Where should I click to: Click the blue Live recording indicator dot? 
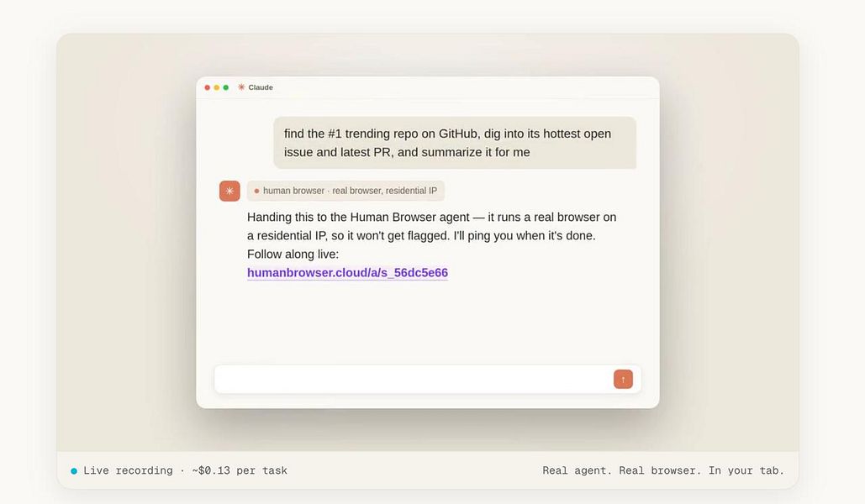point(74,471)
